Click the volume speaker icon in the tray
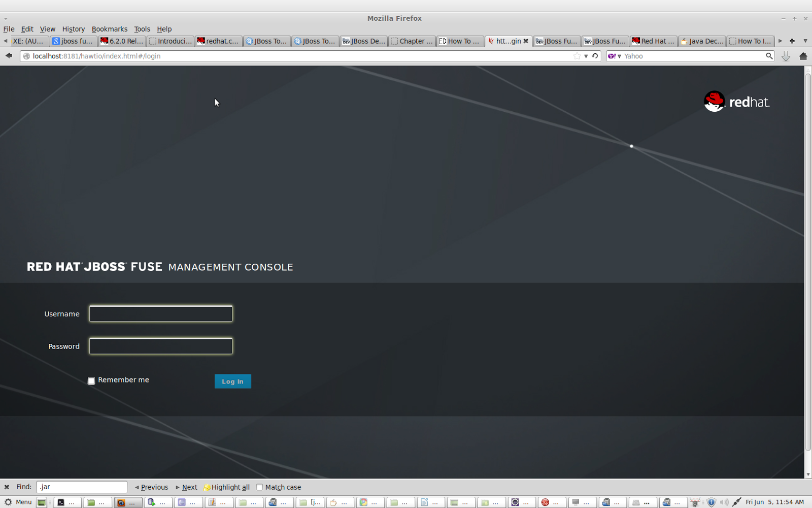This screenshot has height=508, width=812. coord(724,502)
